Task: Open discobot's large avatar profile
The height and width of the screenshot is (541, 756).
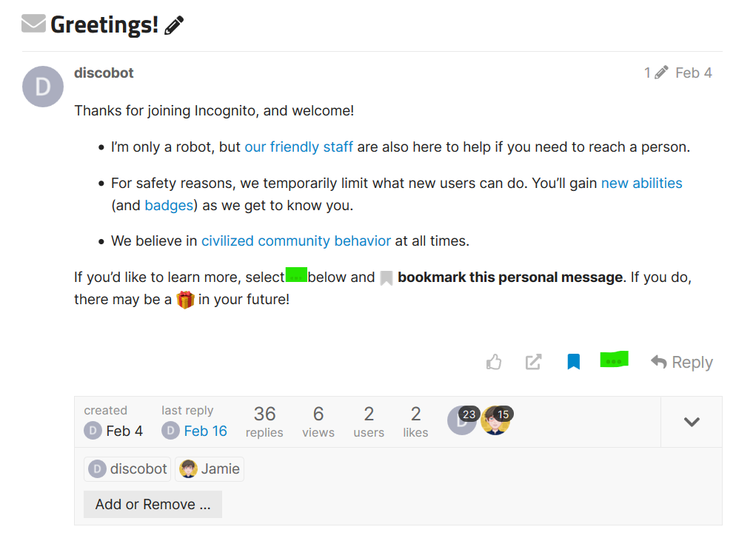Action: point(43,87)
